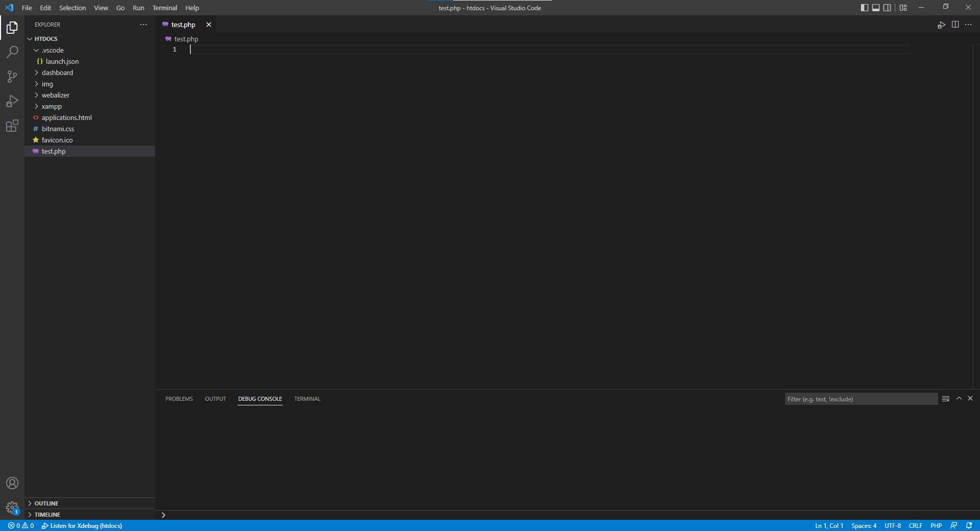Image resolution: width=980 pixels, height=531 pixels.
Task: Click Ln 1, Col 1 in status bar
Action: point(829,525)
